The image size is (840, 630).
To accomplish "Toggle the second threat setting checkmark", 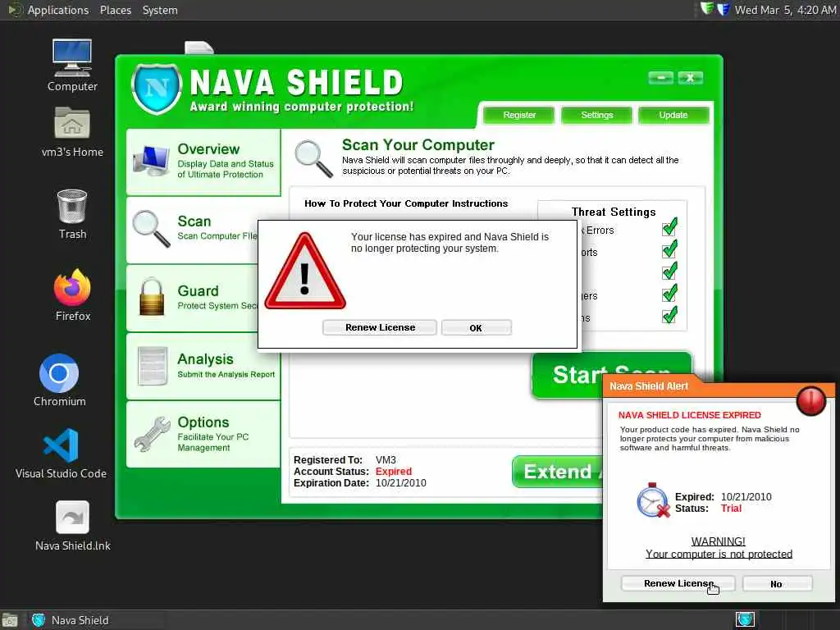I will tap(669, 249).
